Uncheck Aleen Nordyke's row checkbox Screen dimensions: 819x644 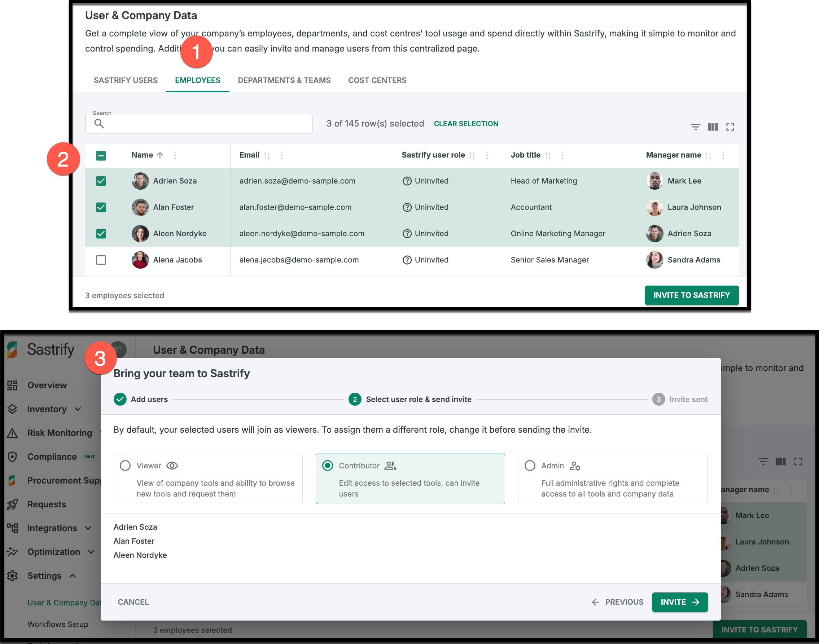coord(101,234)
